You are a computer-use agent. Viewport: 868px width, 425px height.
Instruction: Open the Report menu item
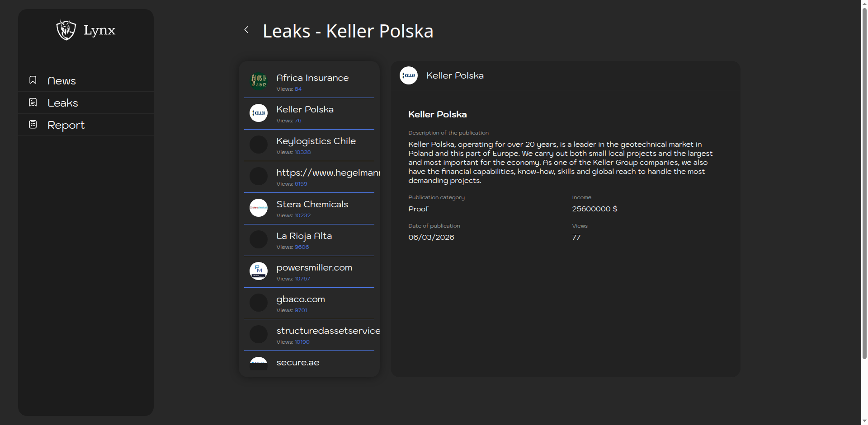(66, 125)
